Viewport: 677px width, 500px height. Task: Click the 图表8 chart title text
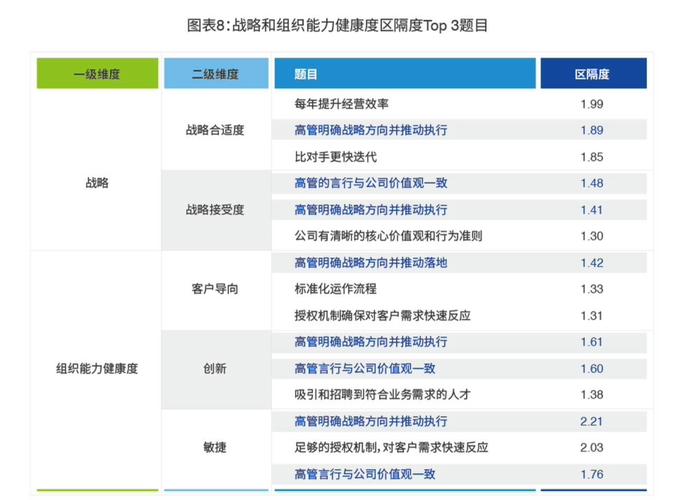(x=338, y=25)
